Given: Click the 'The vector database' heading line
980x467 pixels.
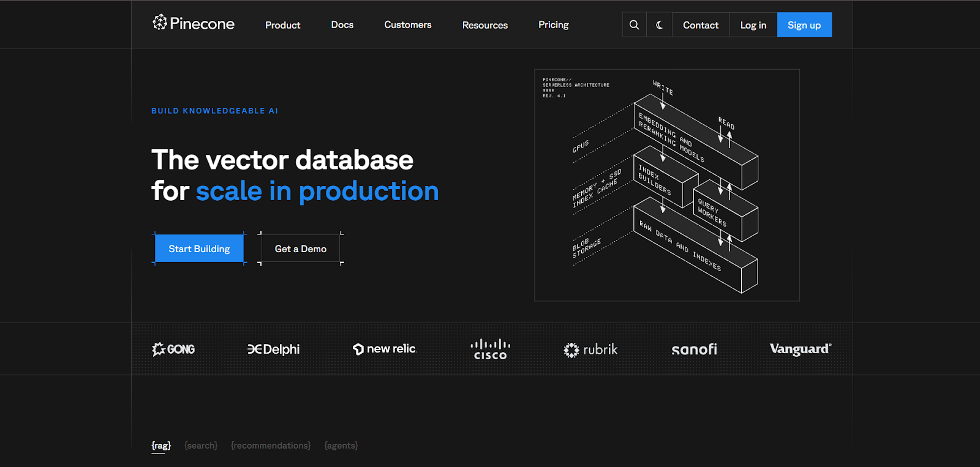Looking at the screenshot, I should 282,160.
